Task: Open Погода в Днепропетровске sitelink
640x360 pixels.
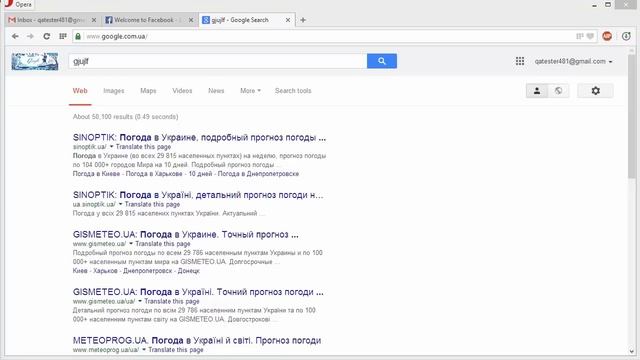Action: coord(258,174)
